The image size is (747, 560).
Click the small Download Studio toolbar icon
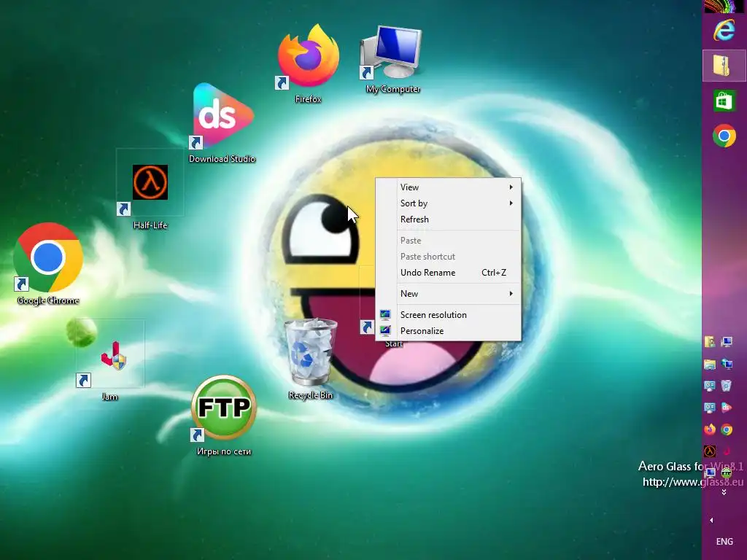point(727,408)
